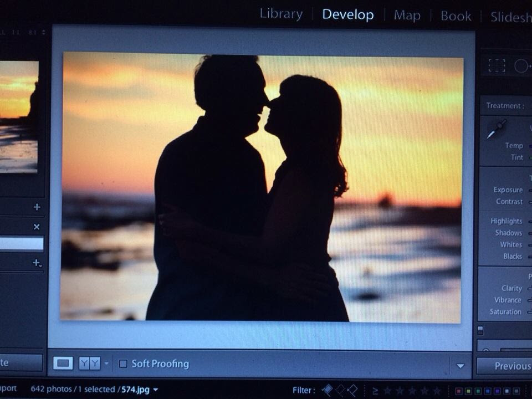The image size is (532, 399).
Task: Filter by flagged photos
Action: pos(327,390)
